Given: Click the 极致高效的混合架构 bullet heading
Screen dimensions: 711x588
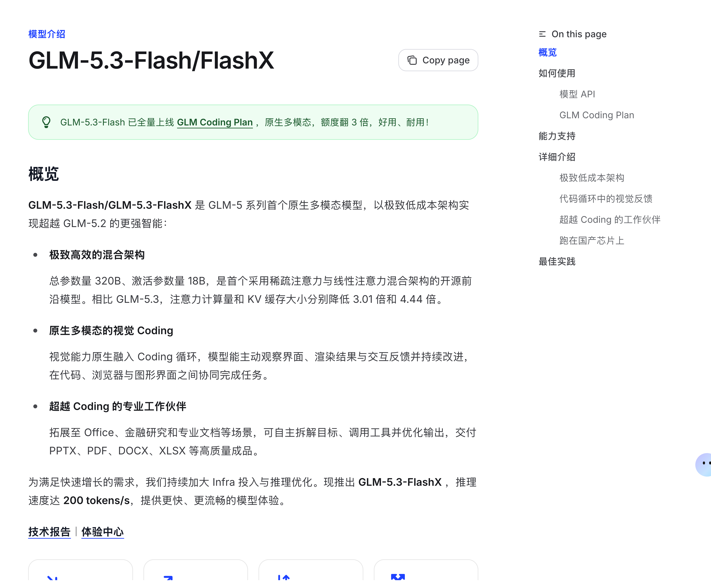Looking at the screenshot, I should coord(97,255).
